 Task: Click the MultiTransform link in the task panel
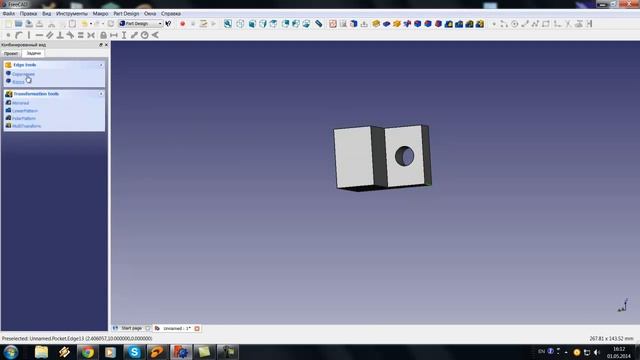tap(27, 126)
